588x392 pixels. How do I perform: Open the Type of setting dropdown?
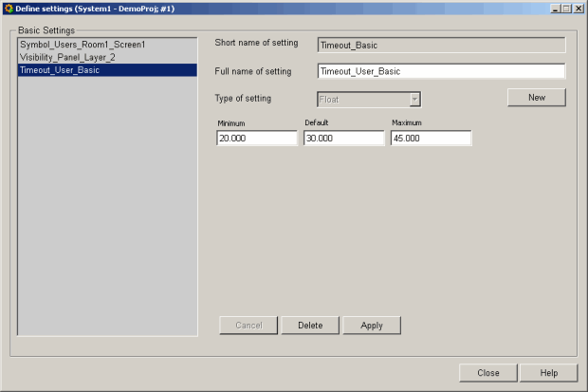pyautogui.click(x=414, y=99)
